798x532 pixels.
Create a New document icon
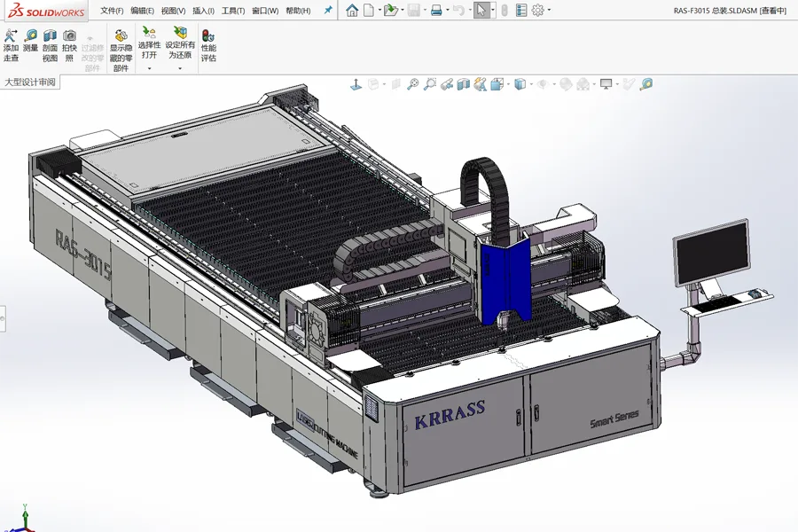(x=369, y=10)
